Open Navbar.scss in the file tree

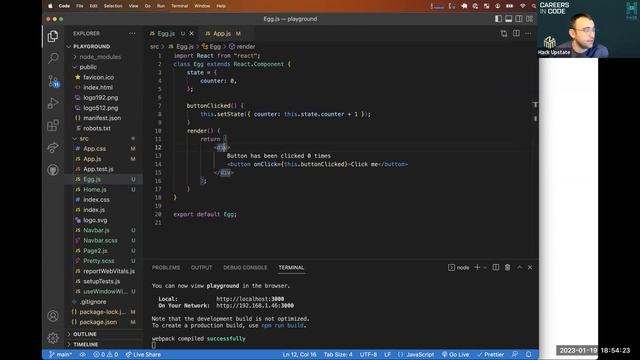100,240
